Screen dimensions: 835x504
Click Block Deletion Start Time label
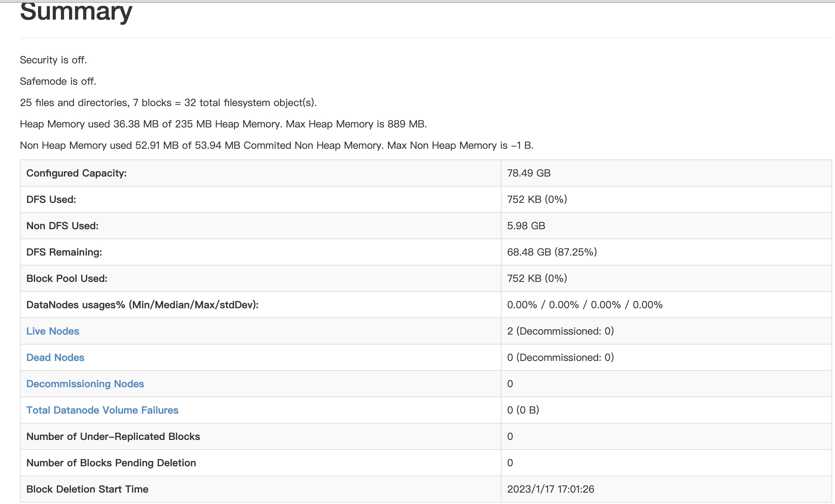87,489
